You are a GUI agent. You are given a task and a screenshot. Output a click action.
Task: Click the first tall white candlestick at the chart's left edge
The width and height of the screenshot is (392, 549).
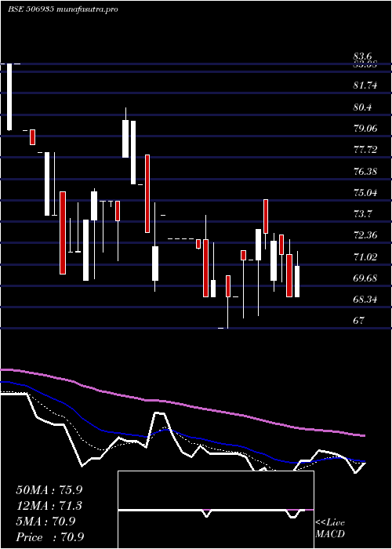point(9,97)
